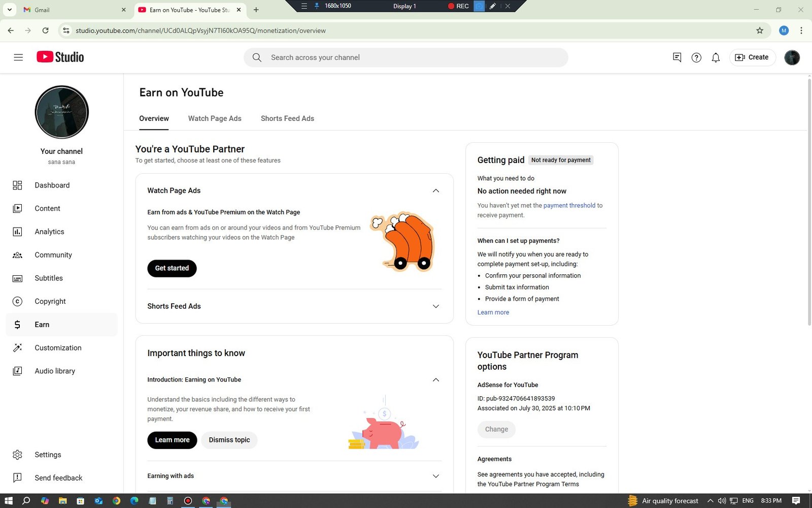Open Customization in the sidebar
The image size is (812, 508).
click(x=61, y=348)
